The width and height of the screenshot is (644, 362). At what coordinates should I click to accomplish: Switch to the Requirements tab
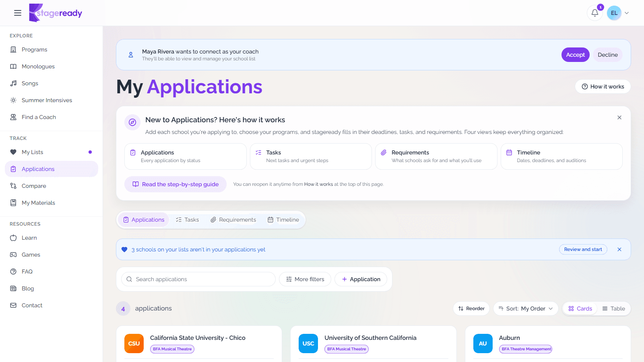(x=233, y=220)
